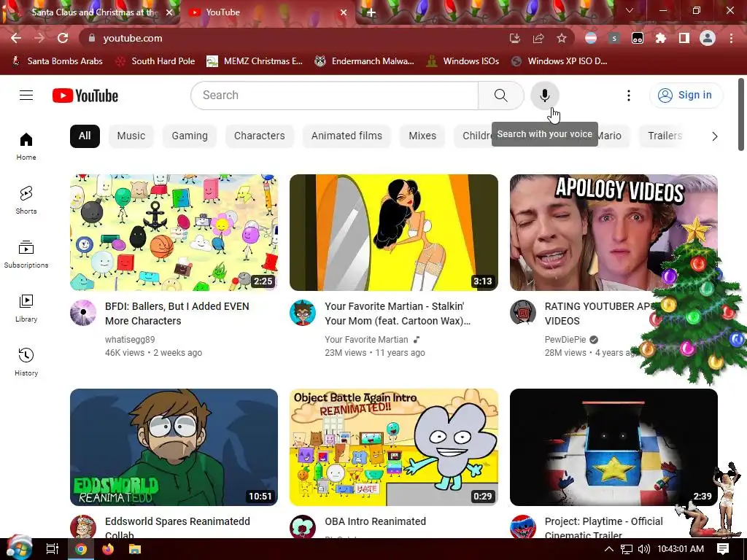Bookmark this page with the star icon
Viewport: 747px width, 560px height.
click(x=562, y=38)
